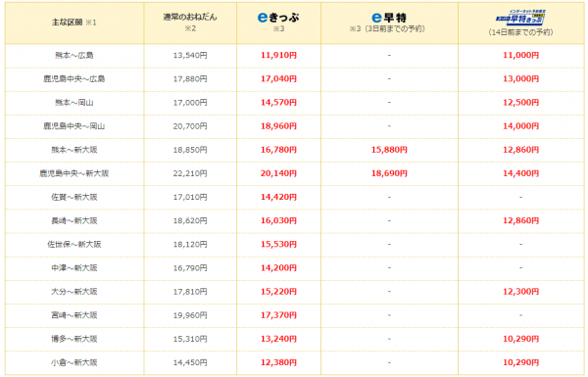The height and width of the screenshot is (377, 588).
Task: Click the 14,000円 price for 鹿児島中央～岡山
Action: (521, 126)
